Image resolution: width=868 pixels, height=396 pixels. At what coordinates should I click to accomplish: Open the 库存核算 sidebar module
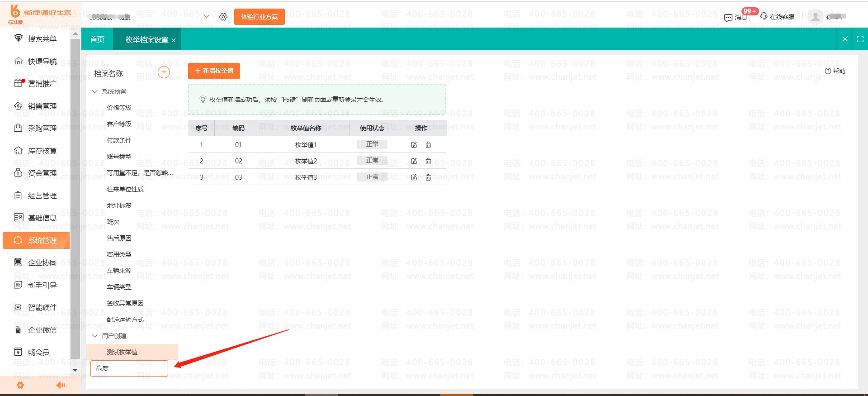point(35,151)
